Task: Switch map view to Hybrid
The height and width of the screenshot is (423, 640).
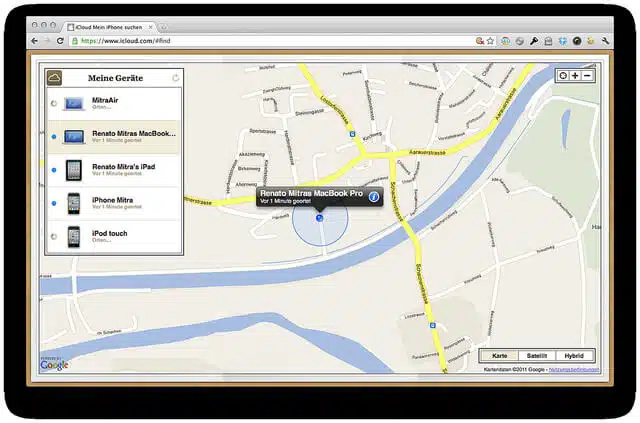Action: click(x=574, y=356)
